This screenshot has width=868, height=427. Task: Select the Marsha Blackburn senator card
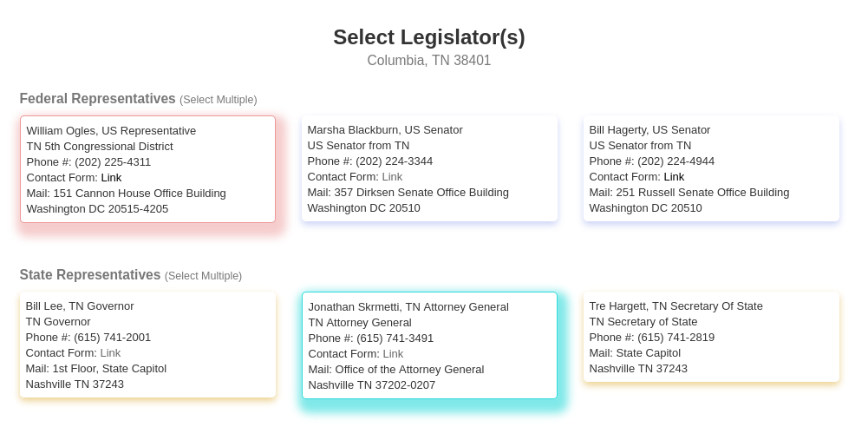click(429, 168)
